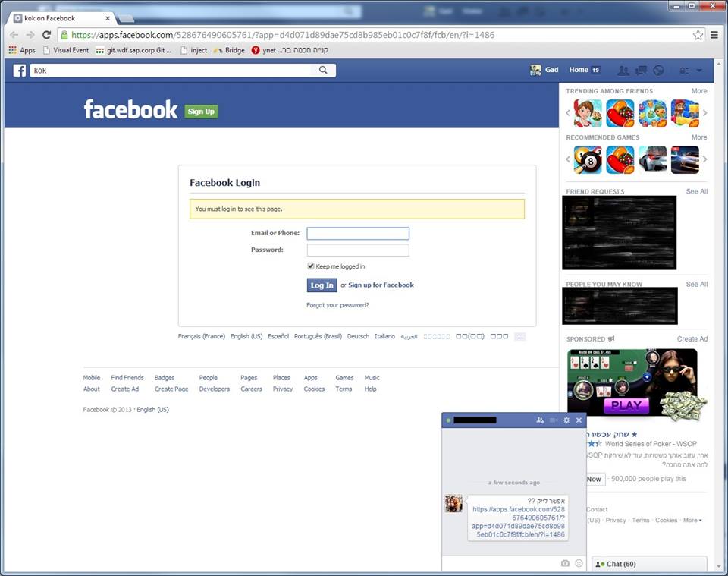The image size is (728, 576).
Task: Click the friend requests icon in top bar
Action: 623,71
